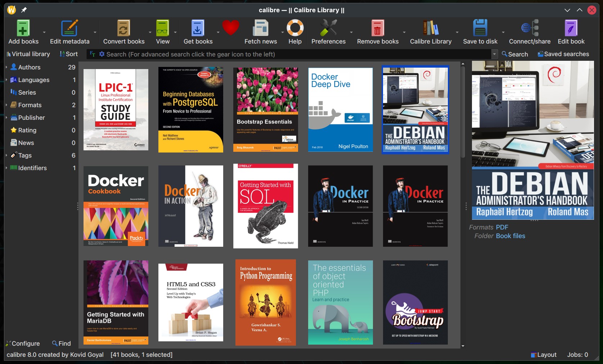
Task: Select Docker Cookbook cover
Action: tap(116, 206)
